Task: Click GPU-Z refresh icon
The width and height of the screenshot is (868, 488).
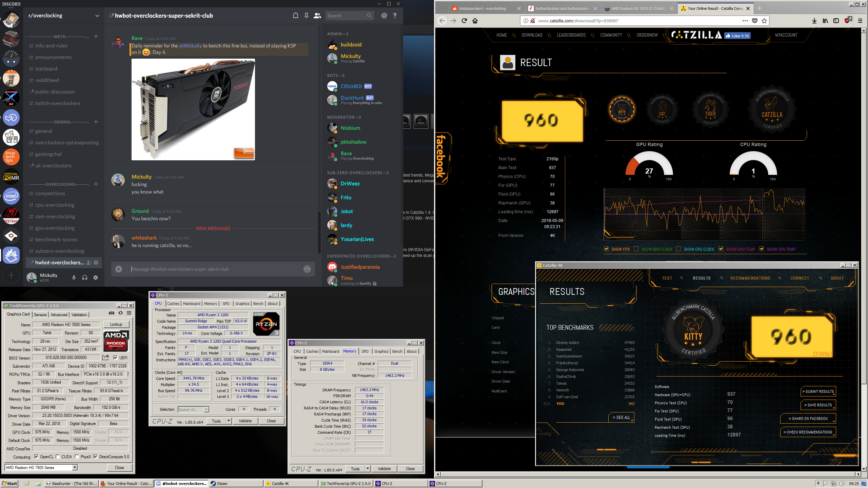Action: tap(120, 313)
